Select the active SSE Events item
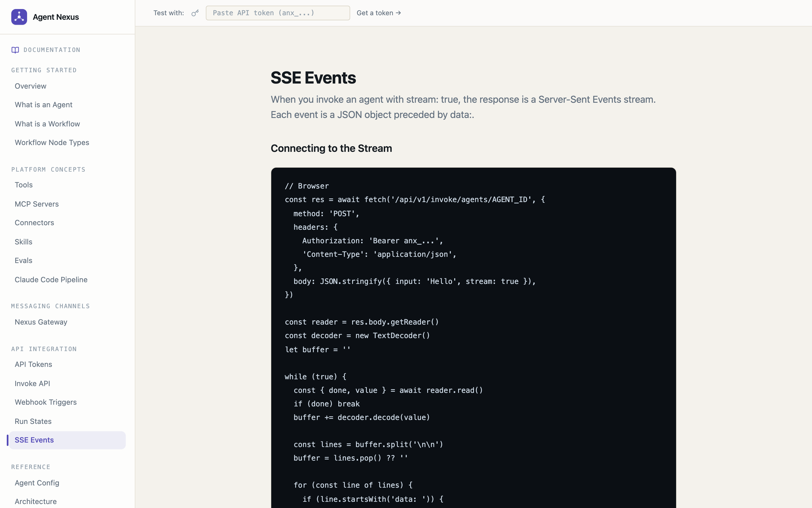Screen dimensions: 812x508 (x=67, y=440)
